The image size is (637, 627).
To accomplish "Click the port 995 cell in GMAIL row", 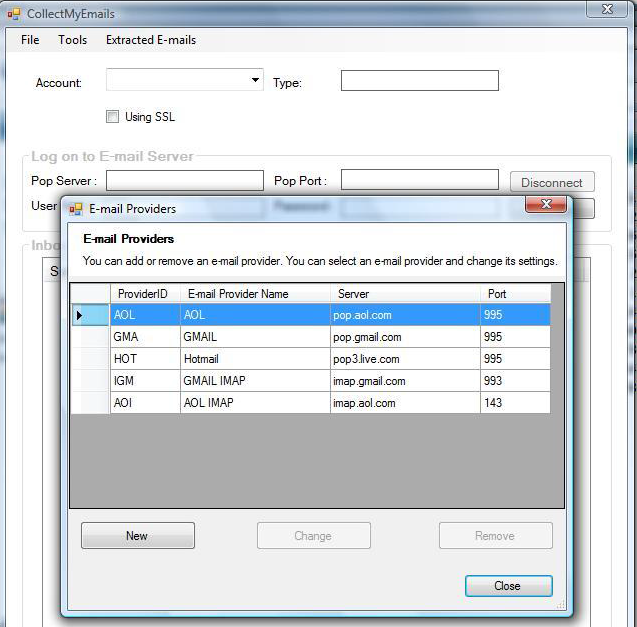I will 515,337.
